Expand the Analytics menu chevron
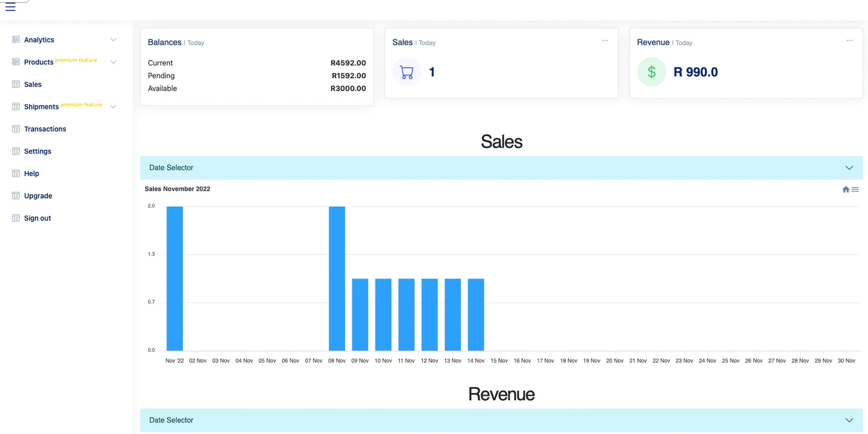 click(x=113, y=40)
